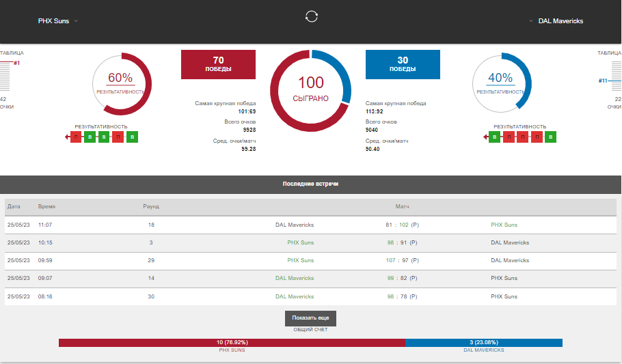Screen dimensions: 622x364
Task: Expand the DAL Mavericks team selector
Action: click(x=556, y=21)
